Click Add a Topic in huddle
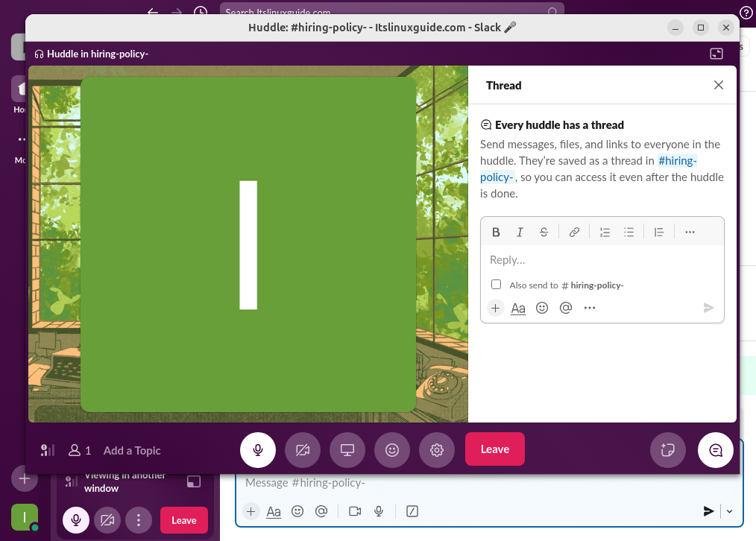The width and height of the screenshot is (756, 541). (x=132, y=450)
